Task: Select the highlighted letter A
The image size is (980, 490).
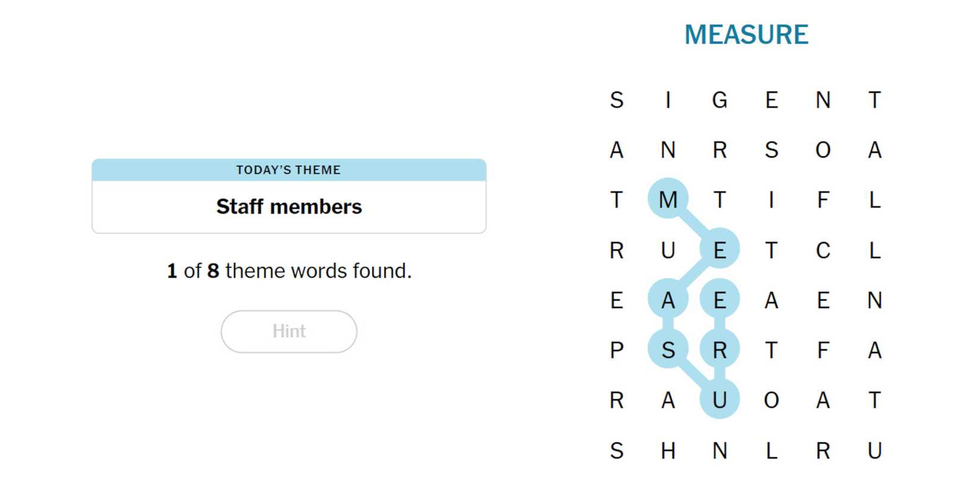Action: click(x=668, y=301)
